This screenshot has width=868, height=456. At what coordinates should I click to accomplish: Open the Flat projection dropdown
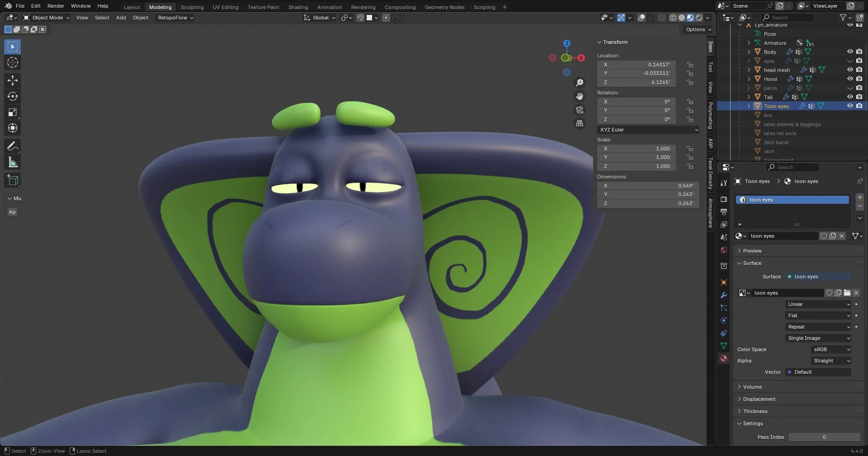tap(819, 315)
